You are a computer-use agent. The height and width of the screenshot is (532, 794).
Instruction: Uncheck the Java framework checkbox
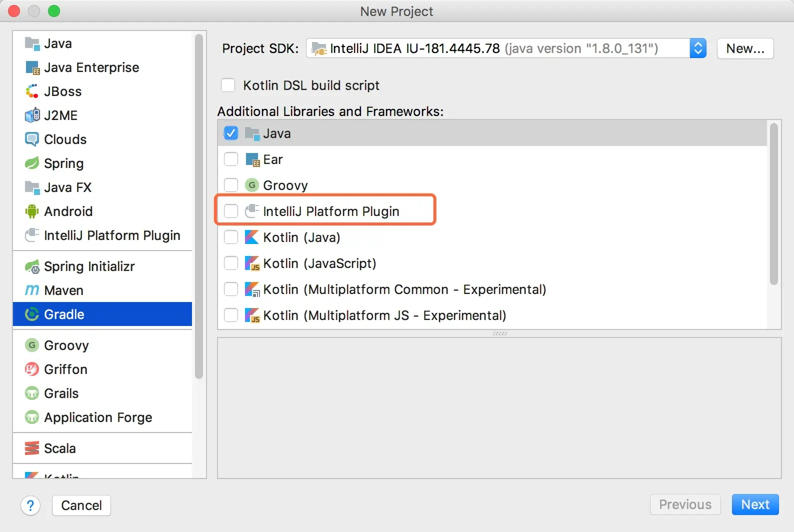click(231, 133)
